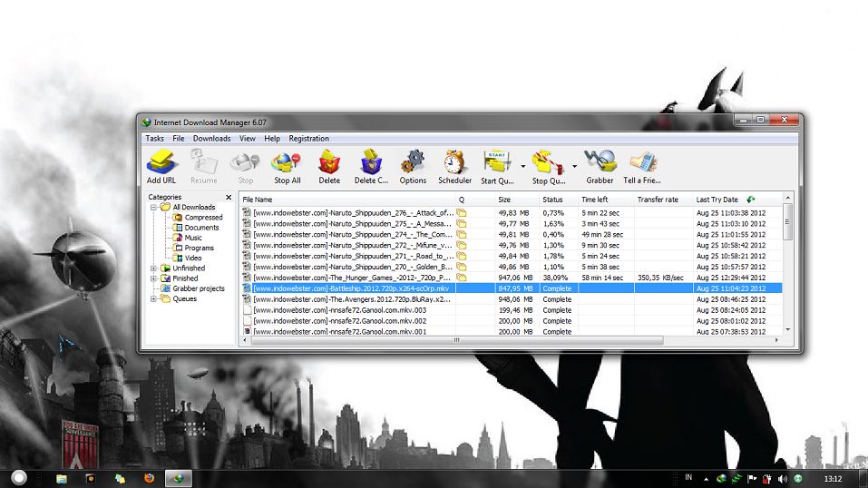Show hidden tray icons arrow
The height and width of the screenshot is (488, 868).
[x=706, y=479]
